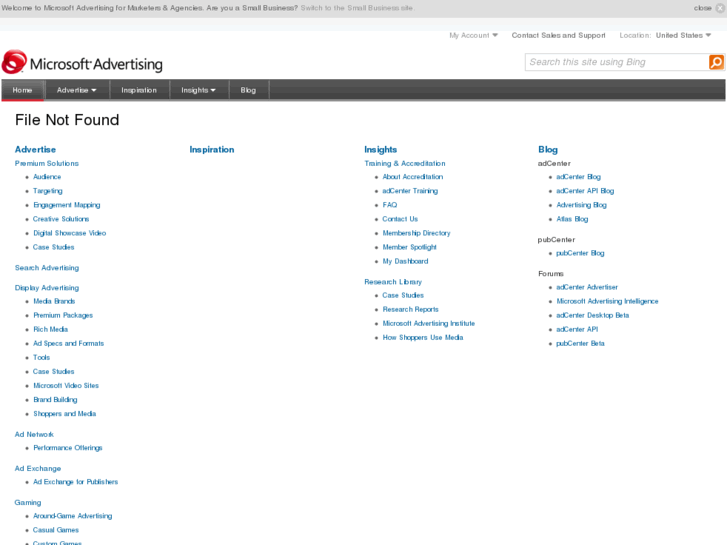Open the Ad Network link

pos(34,434)
